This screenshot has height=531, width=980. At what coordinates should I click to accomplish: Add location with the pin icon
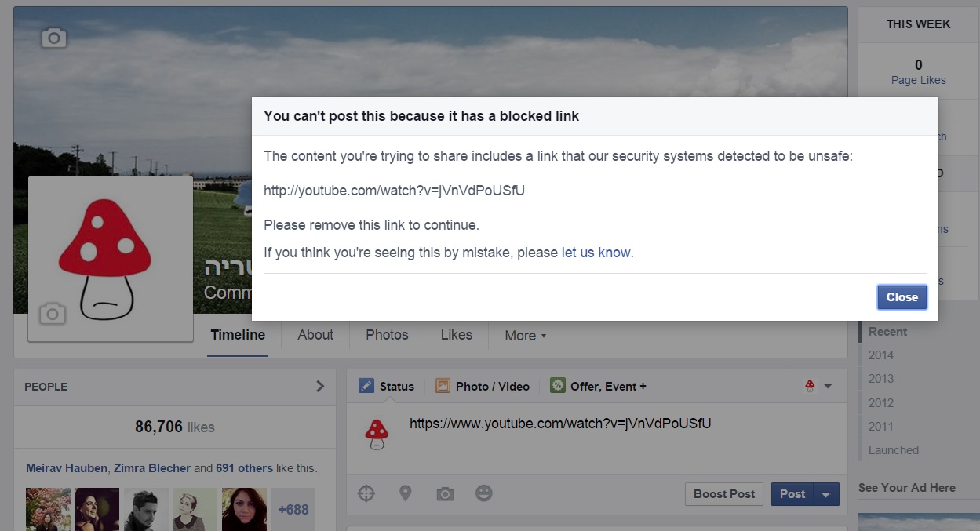pos(405,493)
